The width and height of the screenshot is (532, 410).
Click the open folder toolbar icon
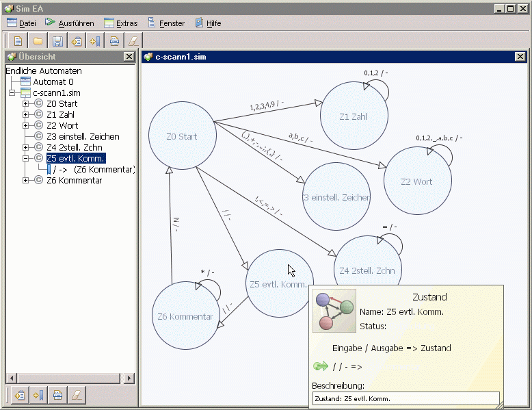[x=38, y=41]
